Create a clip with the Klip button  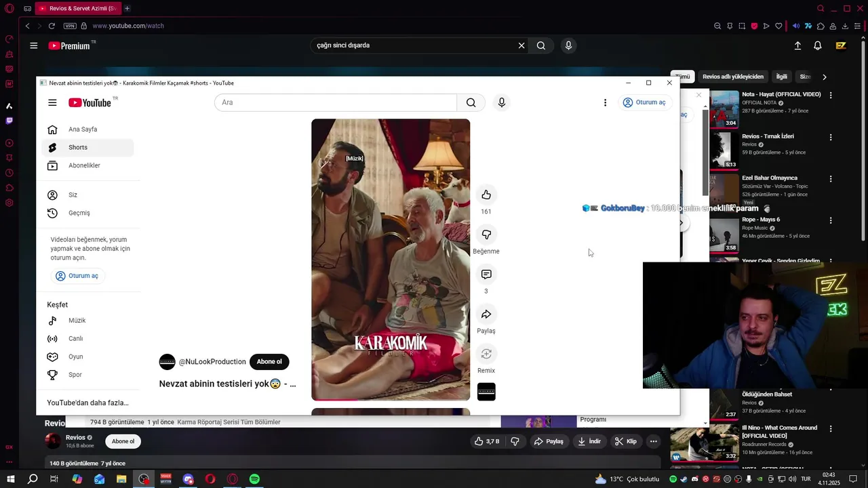(625, 441)
